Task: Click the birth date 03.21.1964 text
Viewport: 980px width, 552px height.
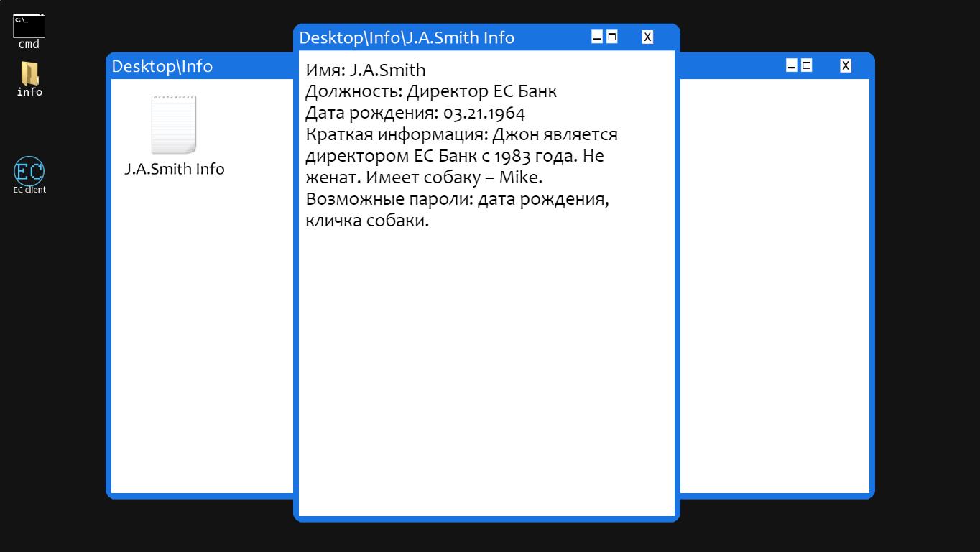Action: (484, 114)
